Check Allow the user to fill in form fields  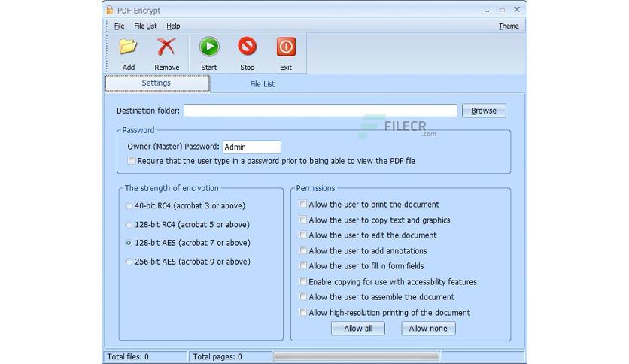coord(303,265)
